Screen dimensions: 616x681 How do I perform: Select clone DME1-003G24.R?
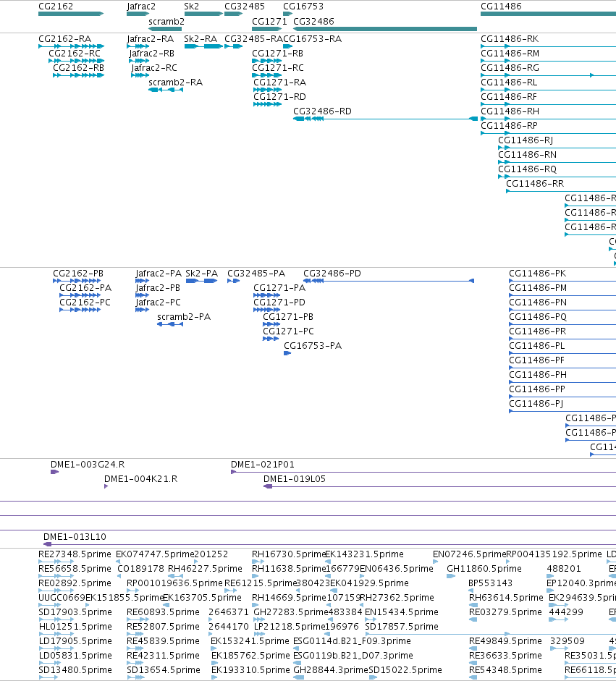[54, 472]
